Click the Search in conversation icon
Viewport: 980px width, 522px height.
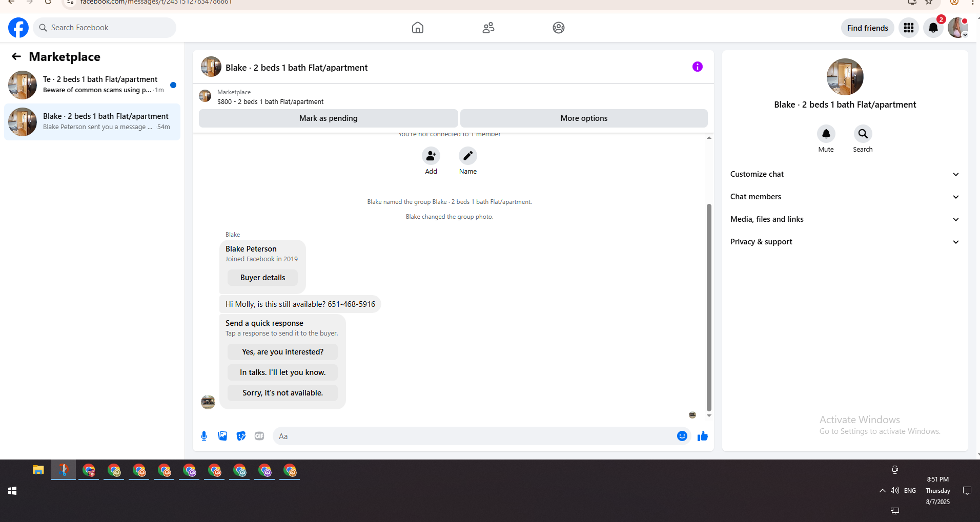(863, 134)
